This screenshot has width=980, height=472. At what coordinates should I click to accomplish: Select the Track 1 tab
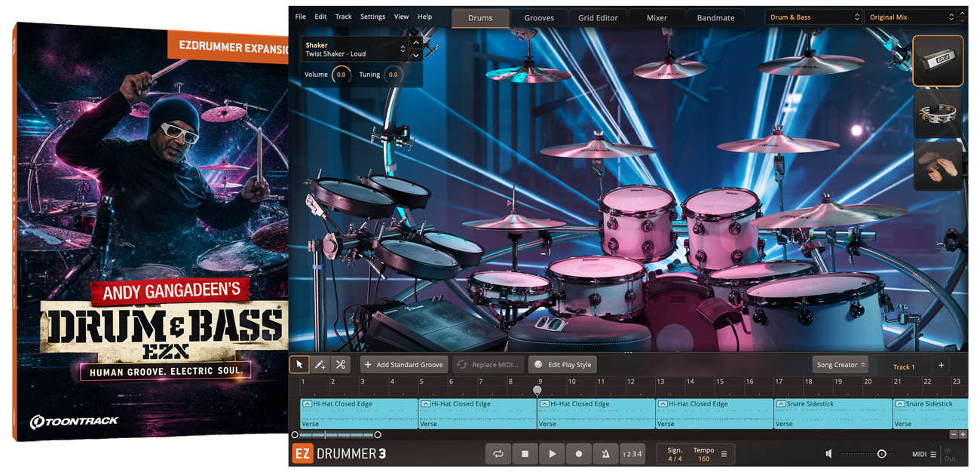(903, 366)
